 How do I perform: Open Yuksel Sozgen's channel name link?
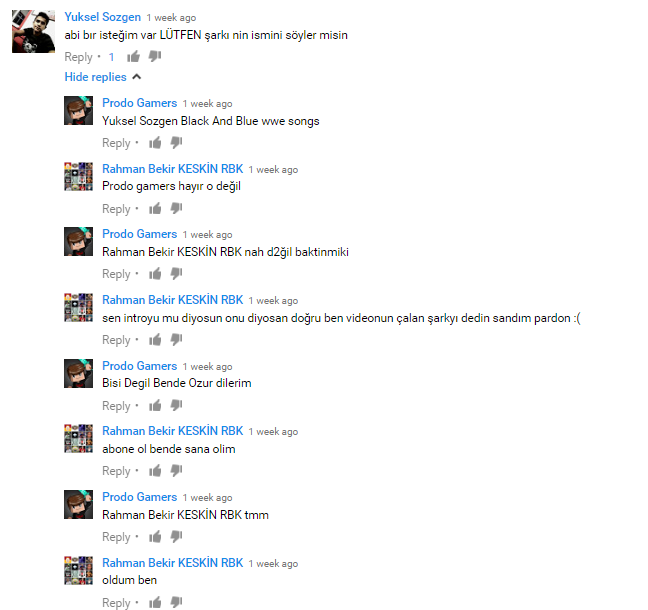(x=102, y=17)
